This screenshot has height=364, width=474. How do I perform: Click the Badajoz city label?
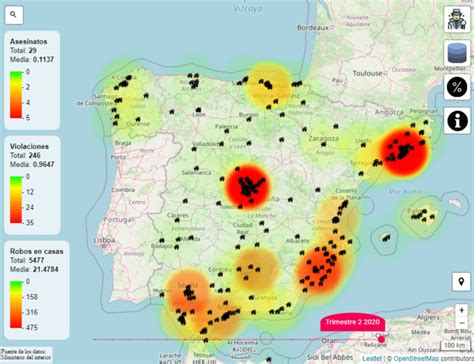pyautogui.click(x=162, y=246)
